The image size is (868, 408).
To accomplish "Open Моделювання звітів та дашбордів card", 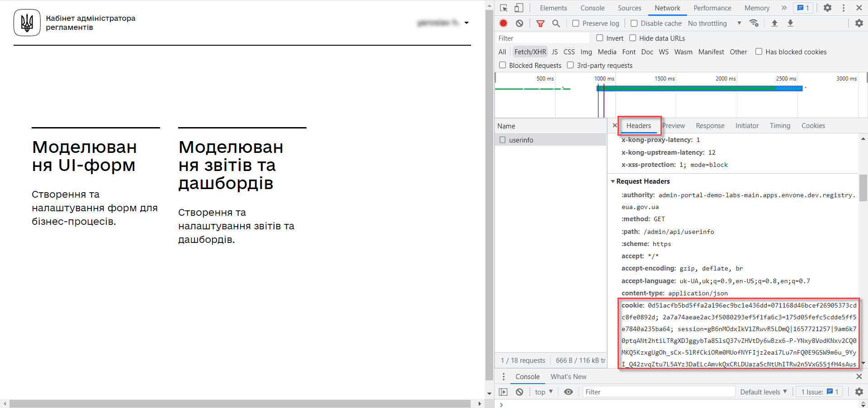I will (242, 186).
